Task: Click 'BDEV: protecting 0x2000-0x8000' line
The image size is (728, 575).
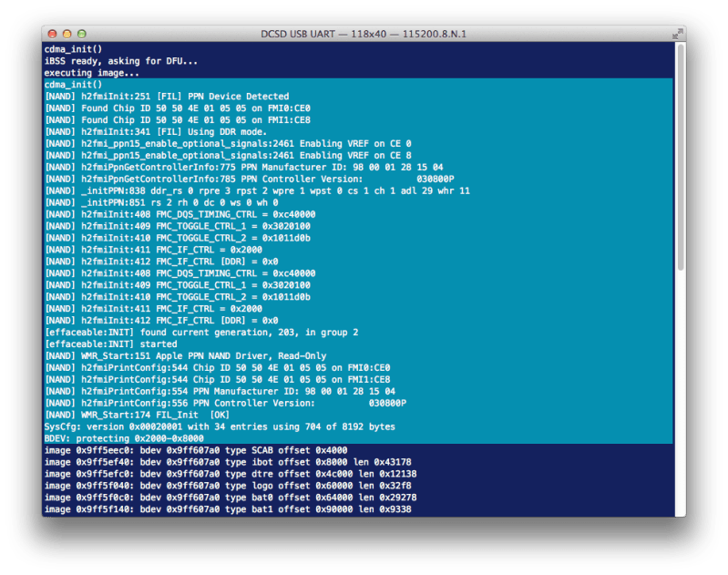Action: tap(124, 438)
